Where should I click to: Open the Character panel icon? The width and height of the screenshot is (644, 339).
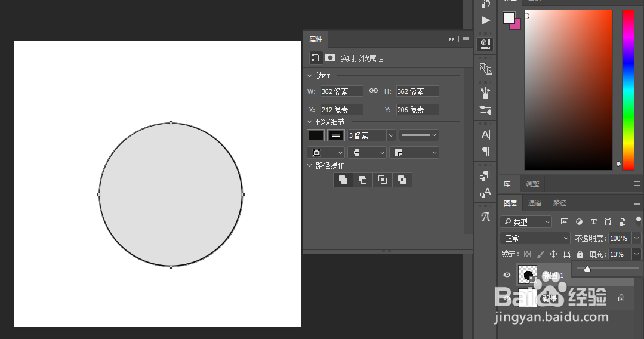pyautogui.click(x=485, y=134)
